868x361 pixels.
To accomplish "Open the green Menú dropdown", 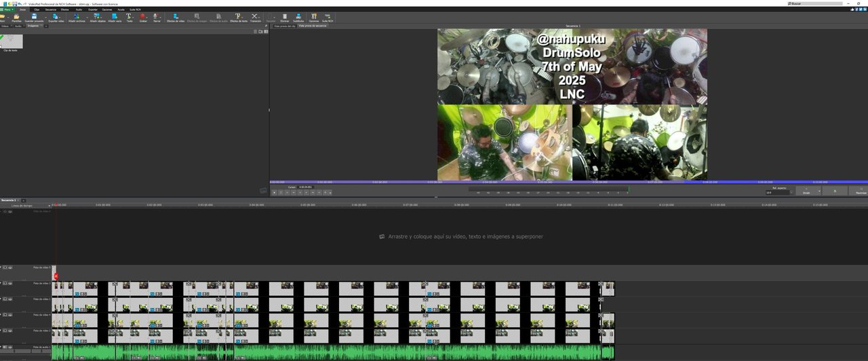I will point(6,9).
